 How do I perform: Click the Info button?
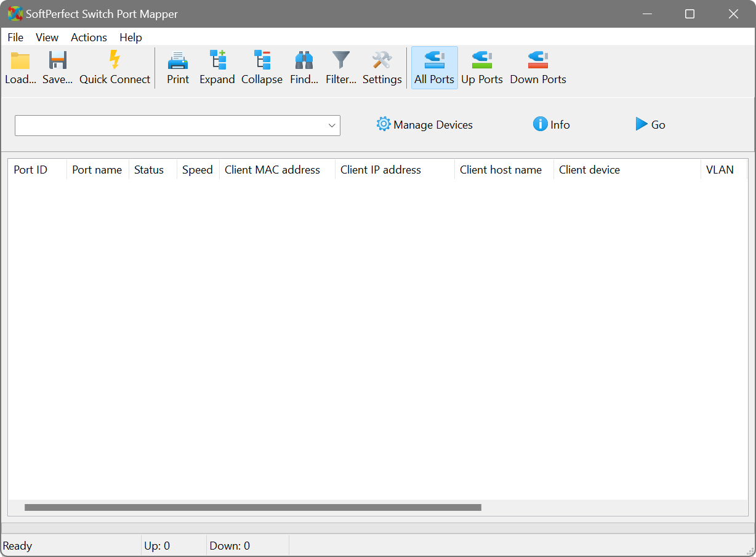click(x=552, y=124)
